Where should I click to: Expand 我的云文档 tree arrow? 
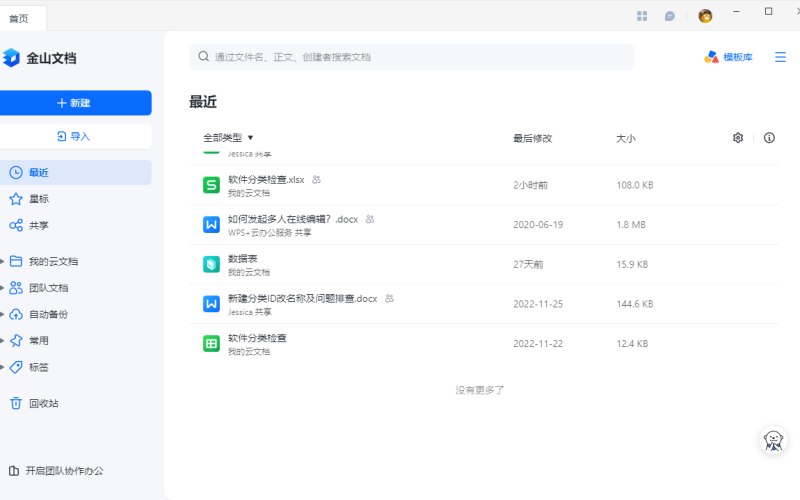[2, 262]
